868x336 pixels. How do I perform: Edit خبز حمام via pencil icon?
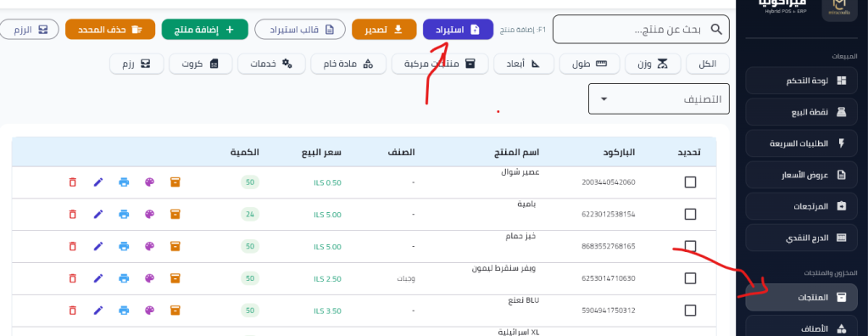click(x=98, y=246)
